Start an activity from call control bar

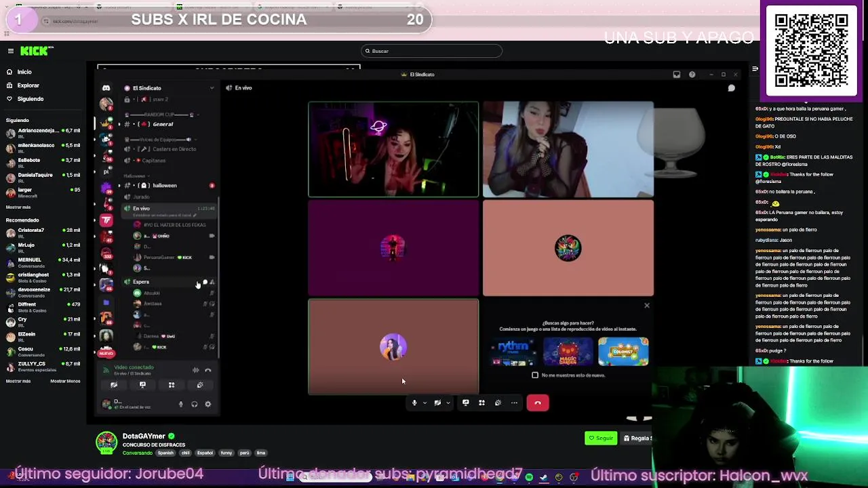(481, 403)
